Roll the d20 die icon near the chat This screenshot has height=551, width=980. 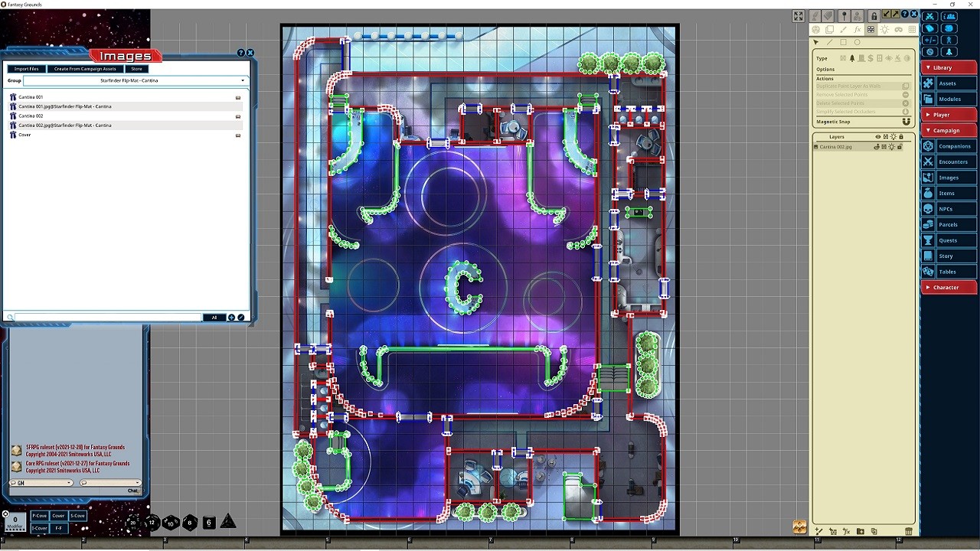pos(133,523)
